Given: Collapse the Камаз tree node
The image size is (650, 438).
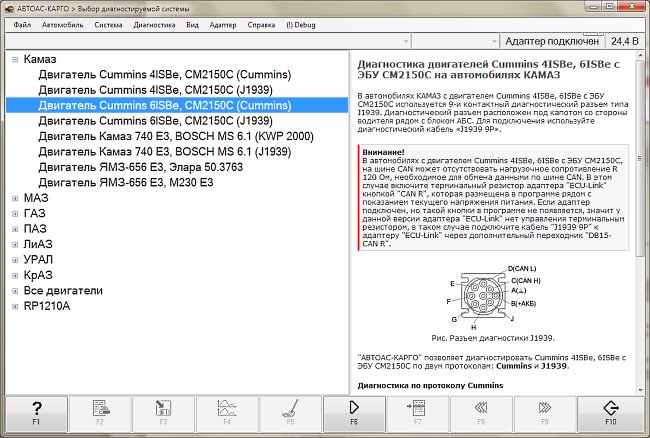Looking at the screenshot, I should (x=15, y=59).
